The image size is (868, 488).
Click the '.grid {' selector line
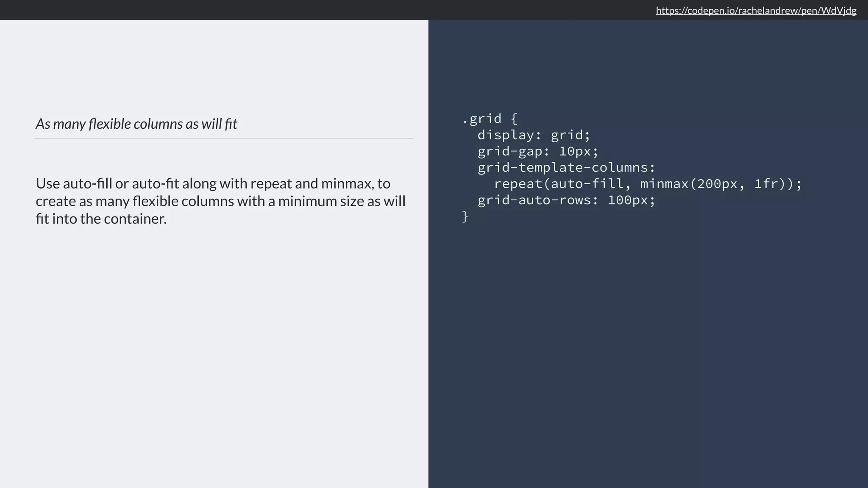[x=490, y=119]
